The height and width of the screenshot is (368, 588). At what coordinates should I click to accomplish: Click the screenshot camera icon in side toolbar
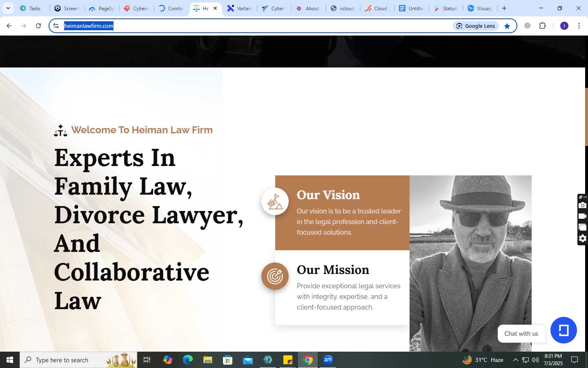(x=583, y=205)
